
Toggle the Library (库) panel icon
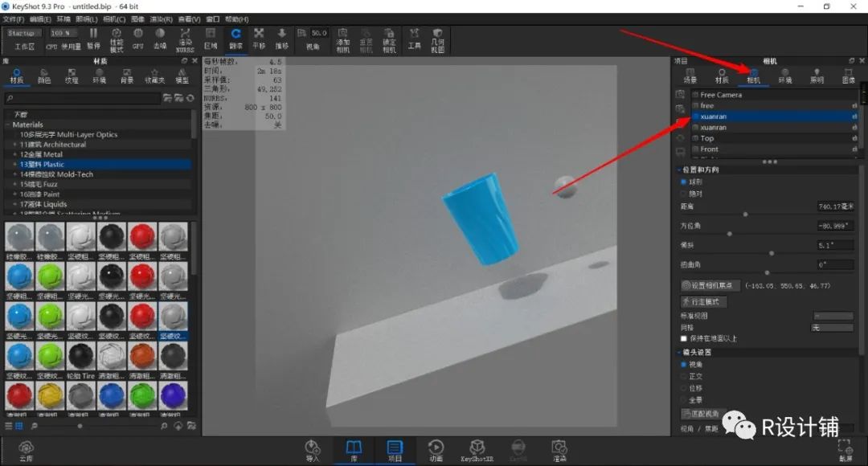click(354, 451)
